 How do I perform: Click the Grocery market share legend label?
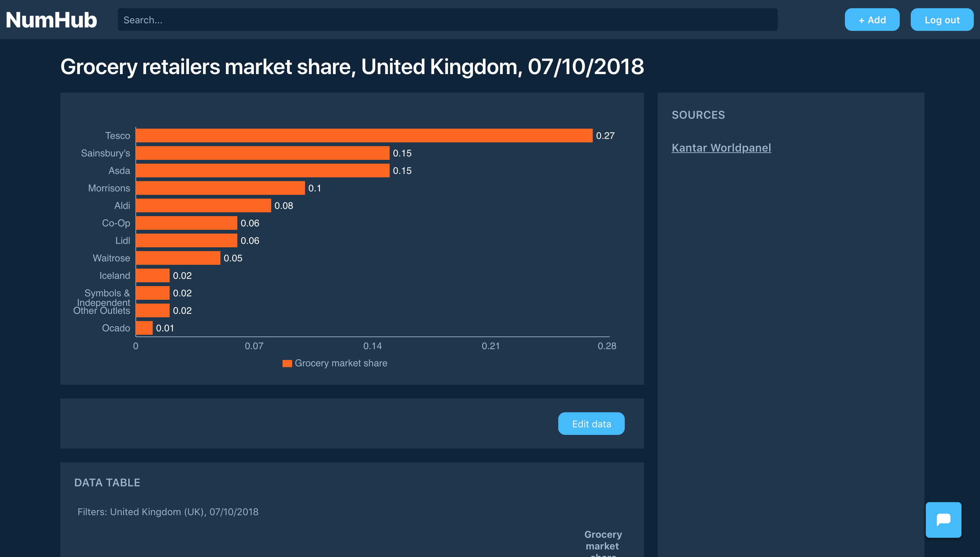(x=341, y=364)
